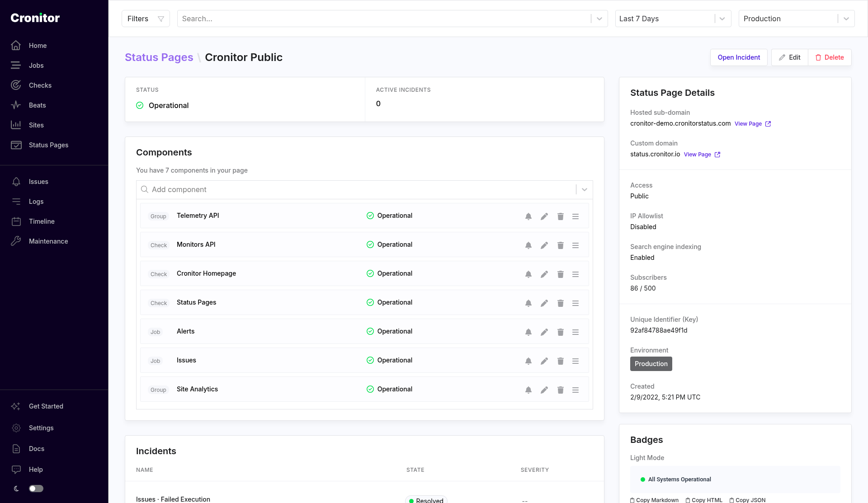Click the external link icon next to status.cronitor.io
Screen dimensions: 868x503
[717, 155]
